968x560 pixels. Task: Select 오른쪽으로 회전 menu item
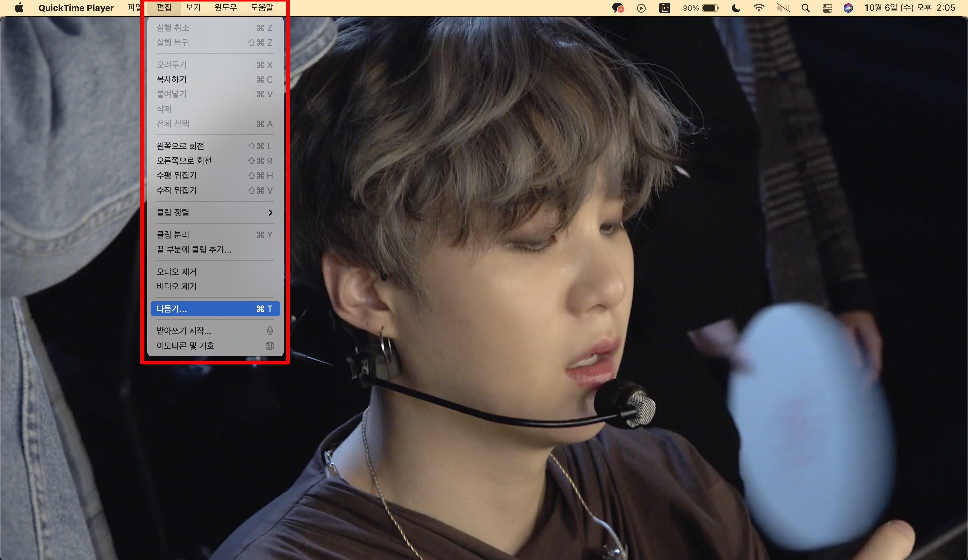[215, 161]
